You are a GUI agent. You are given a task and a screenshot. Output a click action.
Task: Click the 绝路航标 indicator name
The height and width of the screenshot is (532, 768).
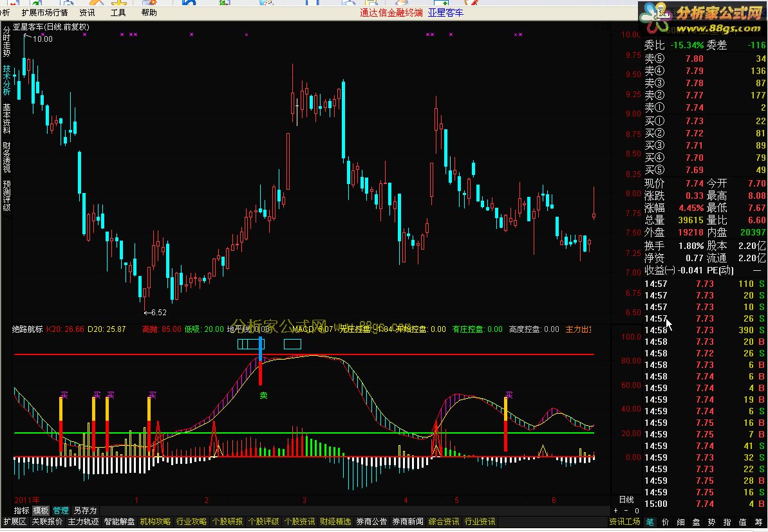(28, 329)
